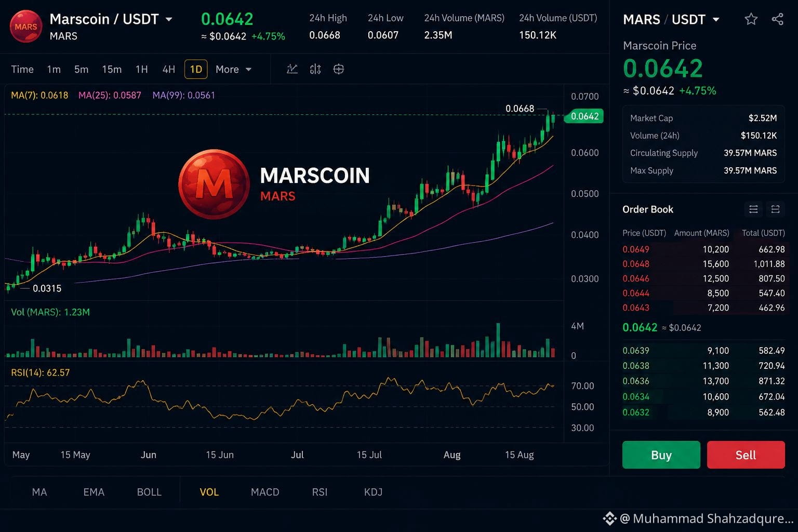Switch order book to first layout icon
The width and height of the screenshot is (798, 532).
pos(753,209)
